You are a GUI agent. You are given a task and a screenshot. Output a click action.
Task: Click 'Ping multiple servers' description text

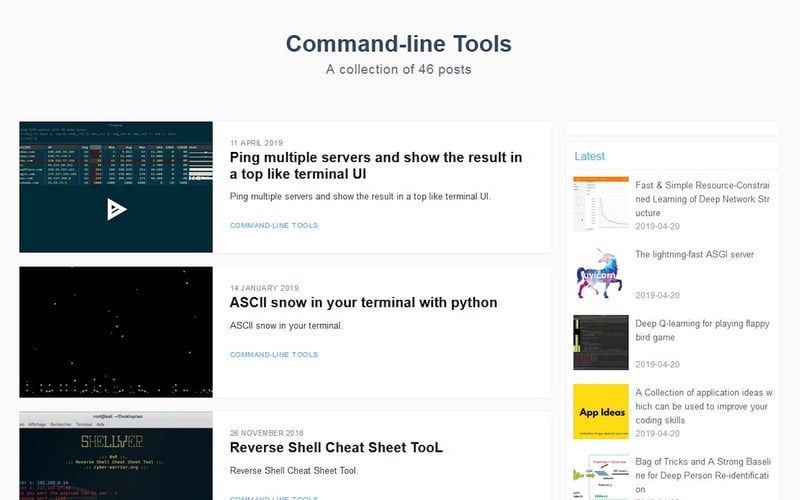[360, 196]
